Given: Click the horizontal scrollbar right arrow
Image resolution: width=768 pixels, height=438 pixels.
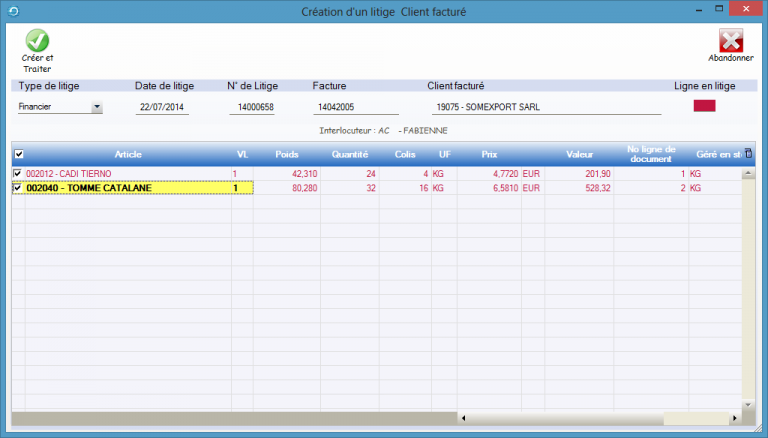Looking at the screenshot, I should (735, 418).
